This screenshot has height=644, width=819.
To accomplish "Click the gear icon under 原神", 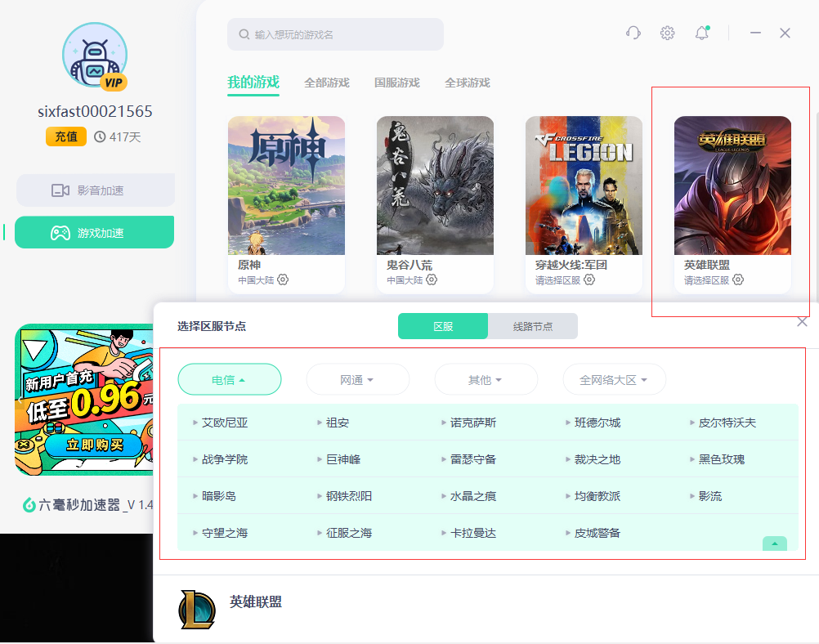I will 283,280.
